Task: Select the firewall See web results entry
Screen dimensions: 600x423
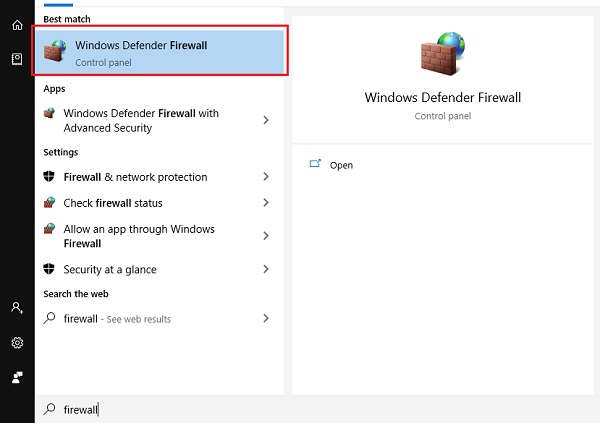Action: [117, 319]
